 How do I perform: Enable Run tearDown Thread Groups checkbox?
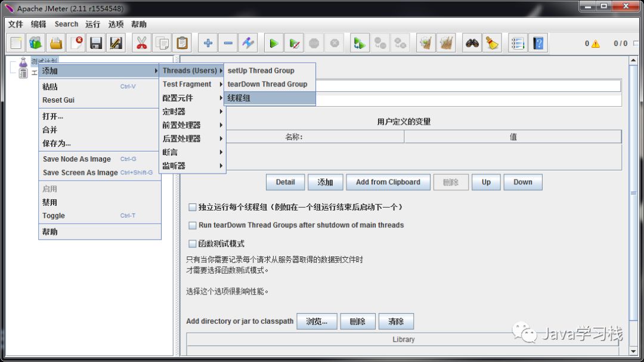(x=192, y=225)
